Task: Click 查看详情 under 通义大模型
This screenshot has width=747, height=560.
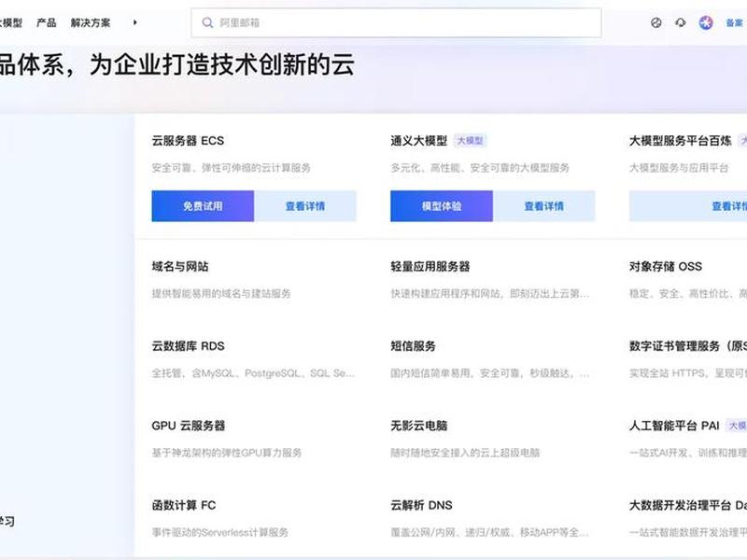Action: tap(544, 206)
